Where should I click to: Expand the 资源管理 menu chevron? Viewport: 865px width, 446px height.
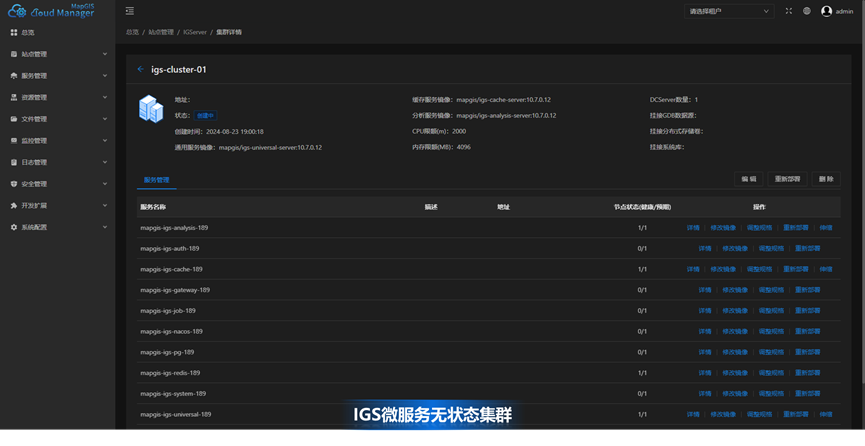[105, 97]
